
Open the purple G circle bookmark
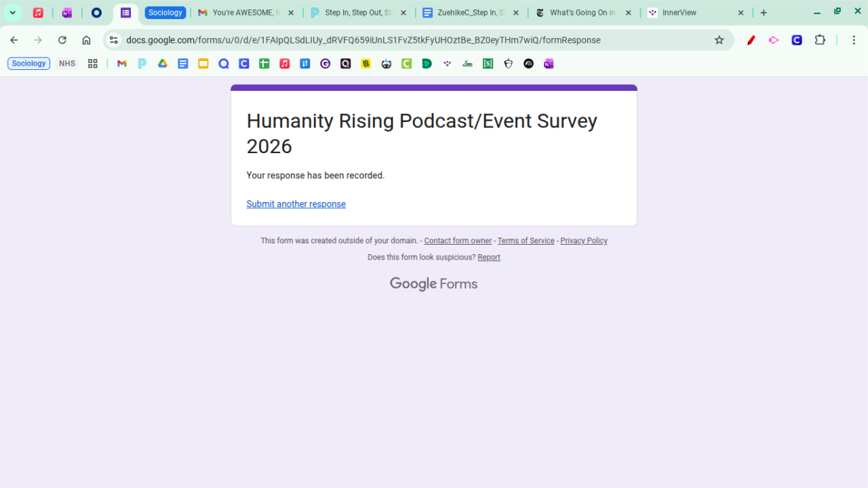coord(325,64)
